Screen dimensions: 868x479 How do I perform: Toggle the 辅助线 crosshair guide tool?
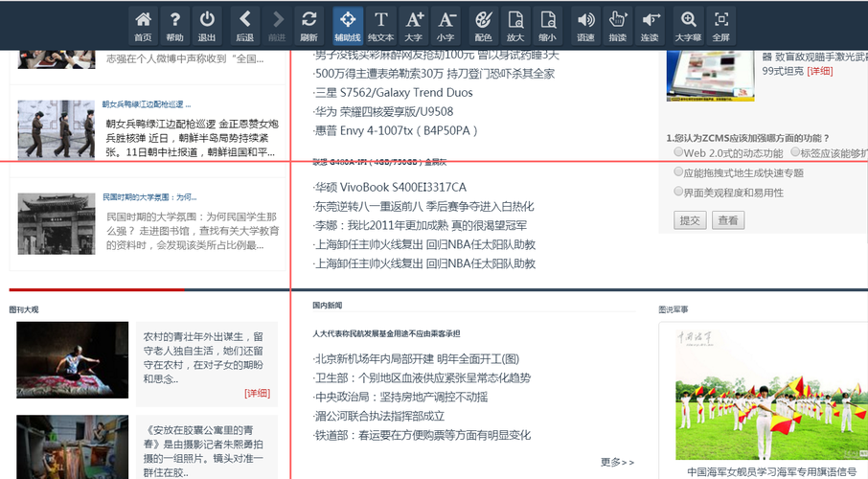pos(348,26)
